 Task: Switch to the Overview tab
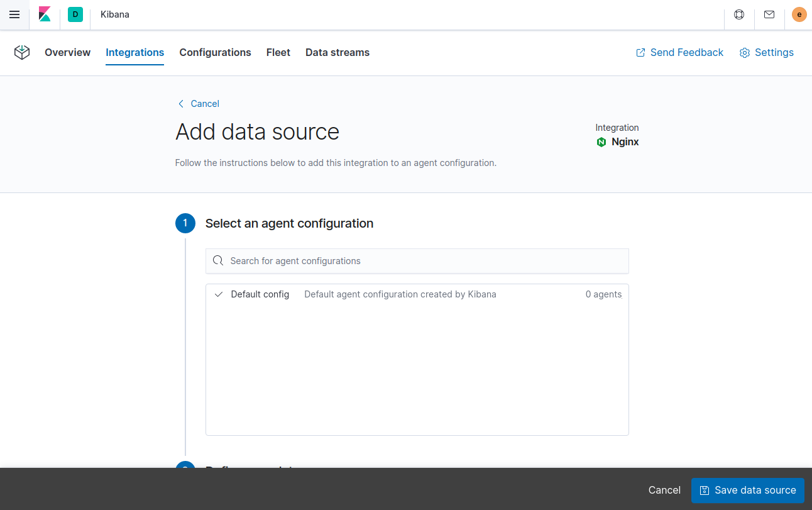click(67, 53)
